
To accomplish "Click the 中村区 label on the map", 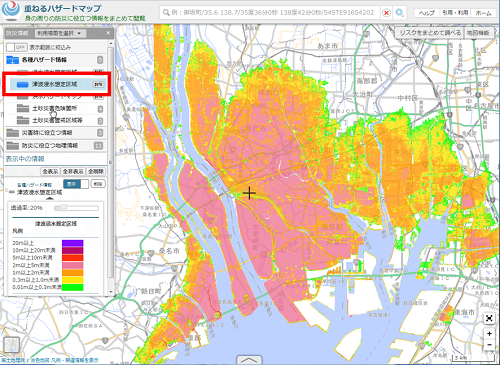I will (407, 98).
